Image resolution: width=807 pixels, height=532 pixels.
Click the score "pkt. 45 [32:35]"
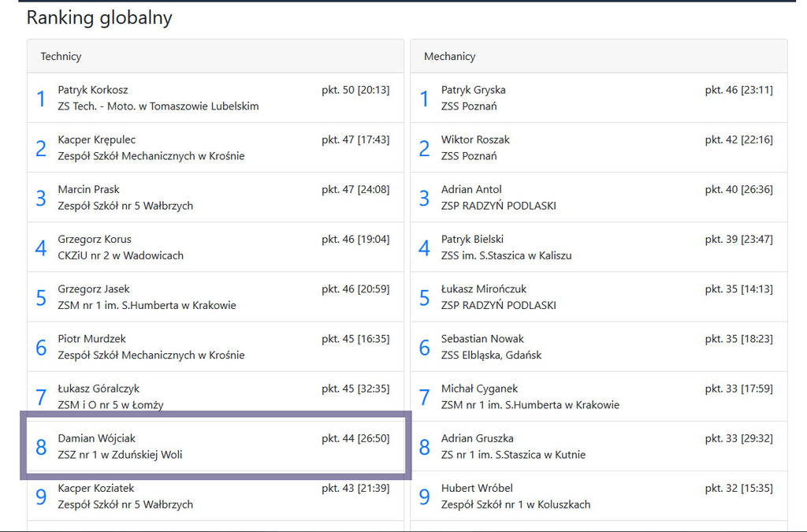pyautogui.click(x=355, y=389)
